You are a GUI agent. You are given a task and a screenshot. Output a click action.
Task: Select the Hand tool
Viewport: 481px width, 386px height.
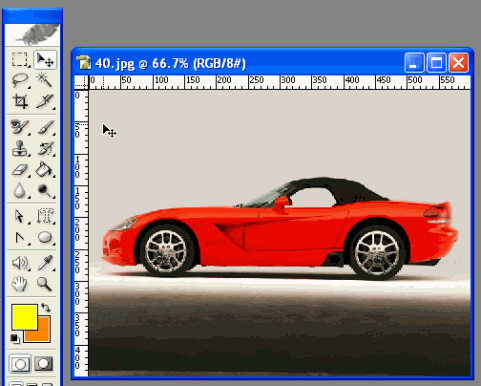coord(20,284)
